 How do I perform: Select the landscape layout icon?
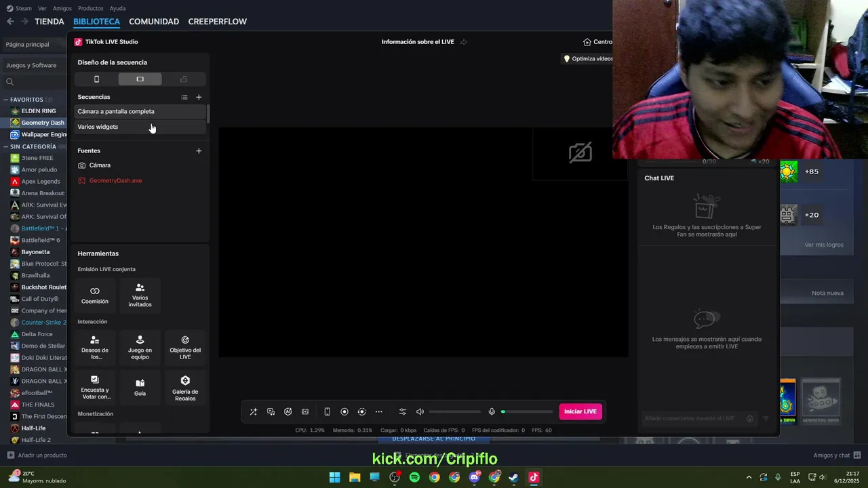click(140, 79)
